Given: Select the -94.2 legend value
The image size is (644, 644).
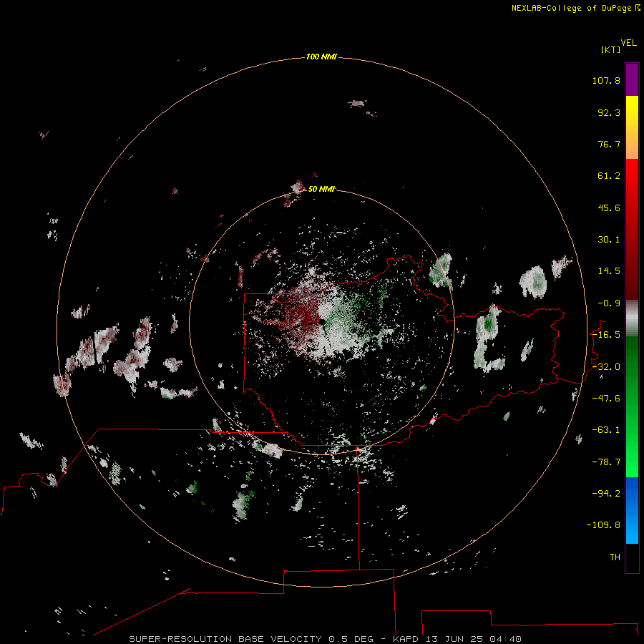Looking at the screenshot, I should click(x=606, y=494).
